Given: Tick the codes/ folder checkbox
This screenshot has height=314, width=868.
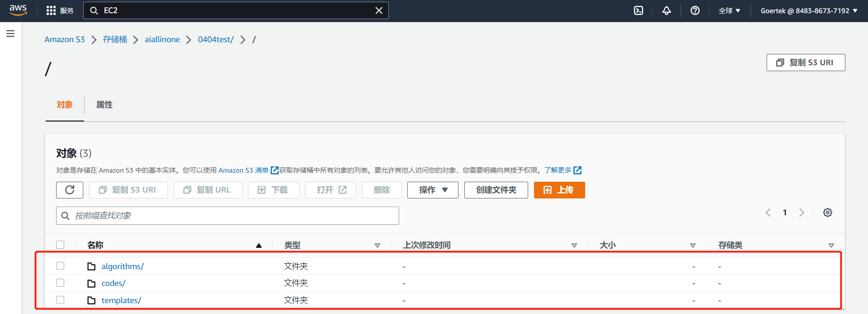Looking at the screenshot, I should pyautogui.click(x=60, y=283).
